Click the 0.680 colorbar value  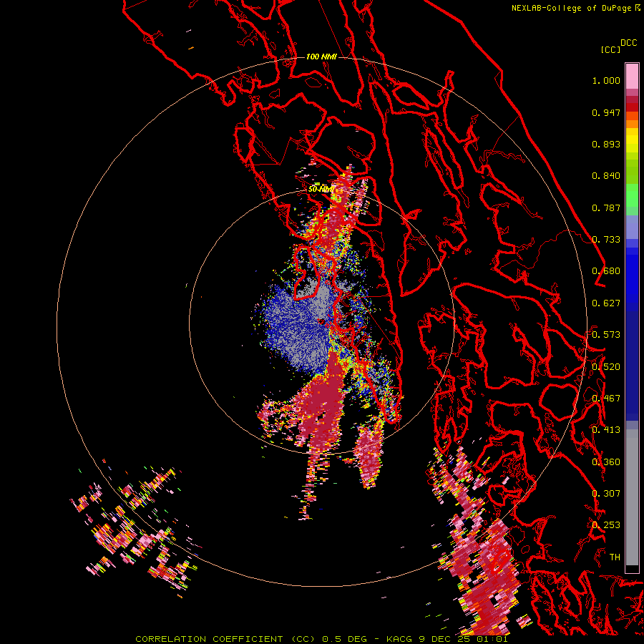[606, 271]
